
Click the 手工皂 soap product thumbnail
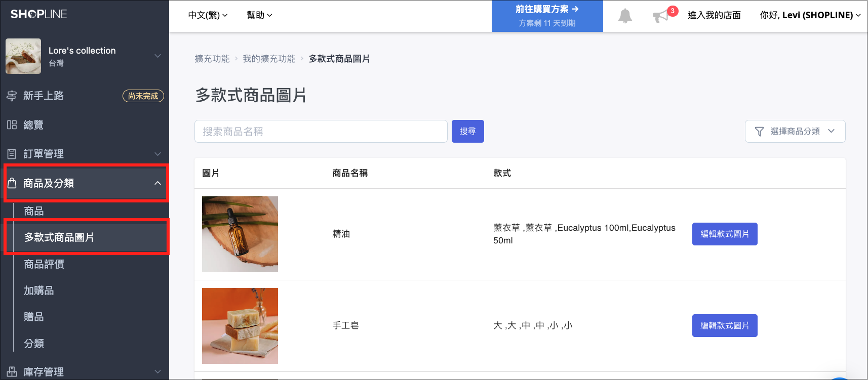240,326
